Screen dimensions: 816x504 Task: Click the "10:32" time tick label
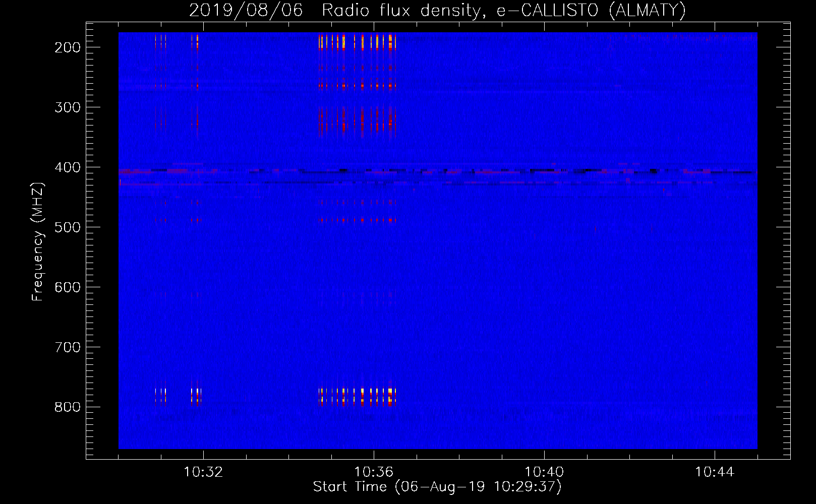coord(203,472)
